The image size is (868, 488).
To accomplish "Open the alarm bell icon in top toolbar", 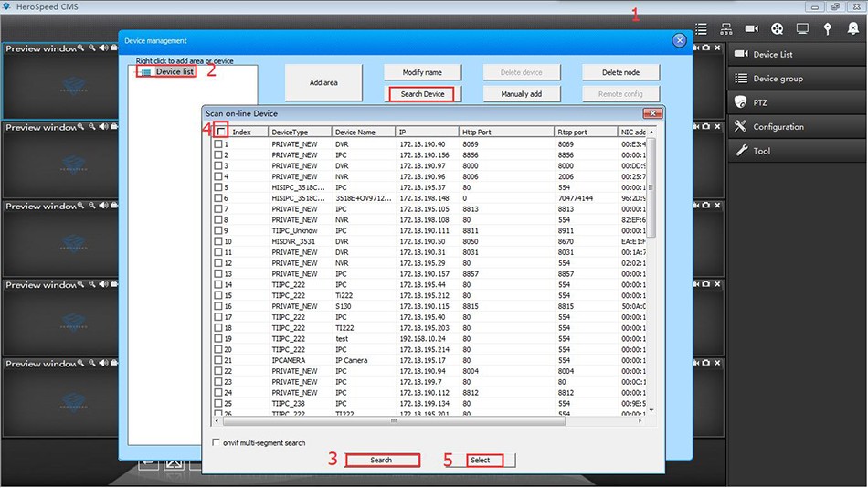I will pos(852,28).
